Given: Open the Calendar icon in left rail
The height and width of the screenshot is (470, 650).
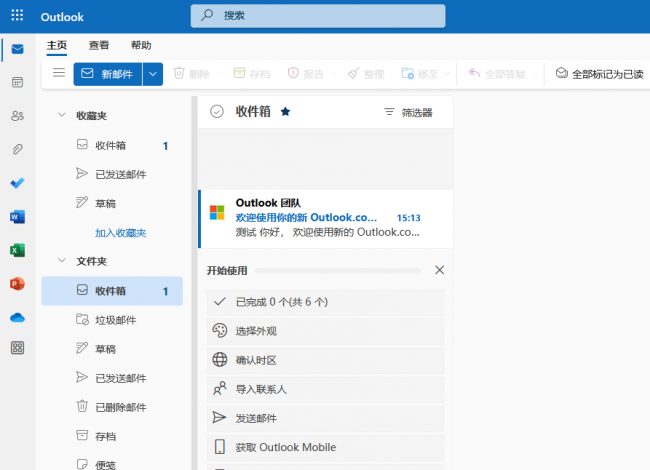Looking at the screenshot, I should click(x=17, y=82).
